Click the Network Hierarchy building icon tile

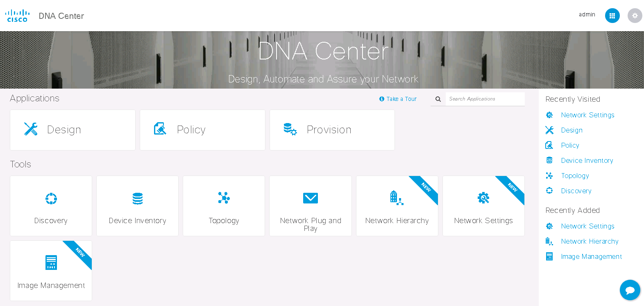click(397, 198)
